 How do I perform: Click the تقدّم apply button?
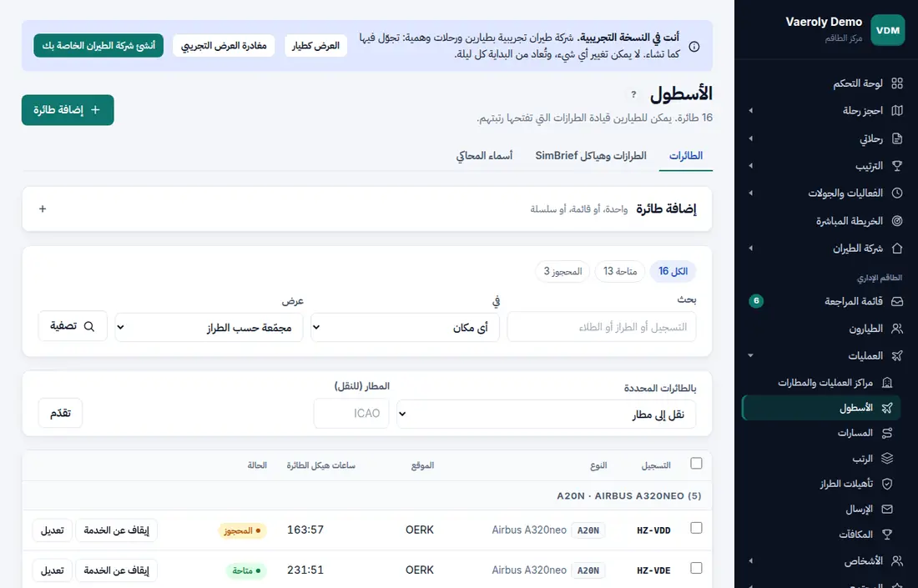point(60,413)
